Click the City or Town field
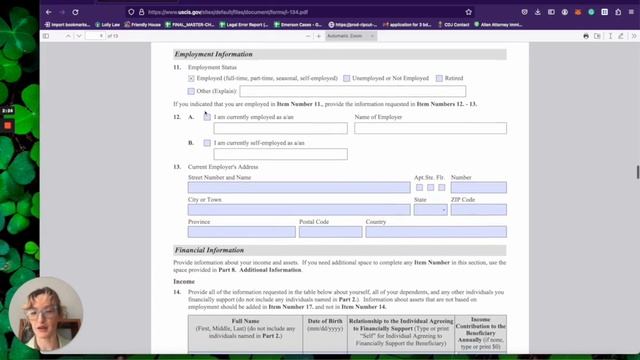The height and width of the screenshot is (360, 640). click(299, 210)
